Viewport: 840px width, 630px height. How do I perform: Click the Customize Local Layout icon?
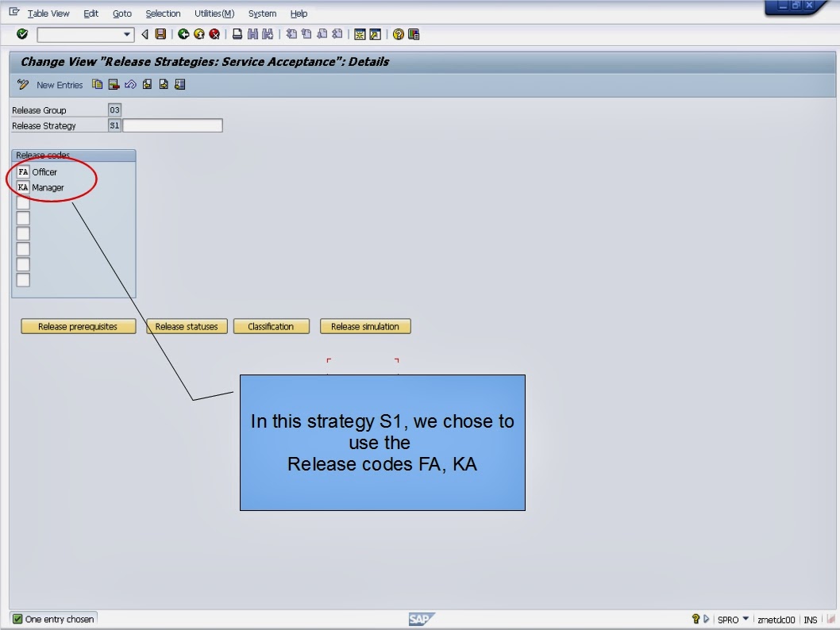[414, 34]
